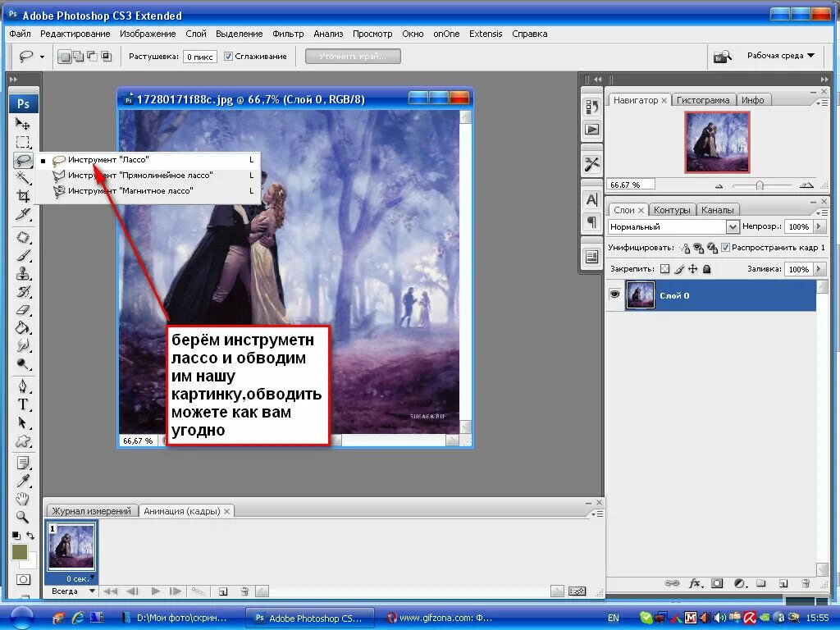Image resolution: width=840 pixels, height=630 pixels.
Task: Open Adobe Bridge from options bar
Action: (722, 57)
